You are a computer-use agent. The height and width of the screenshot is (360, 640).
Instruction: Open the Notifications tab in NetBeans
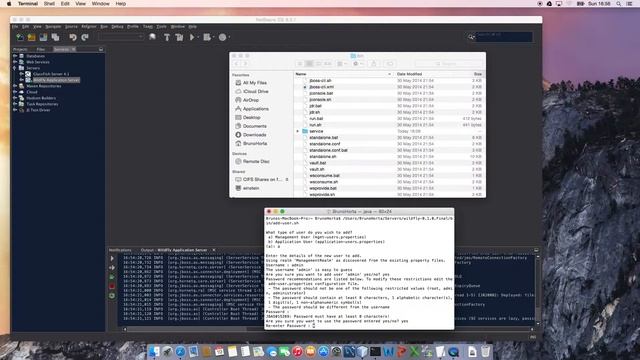120,250
